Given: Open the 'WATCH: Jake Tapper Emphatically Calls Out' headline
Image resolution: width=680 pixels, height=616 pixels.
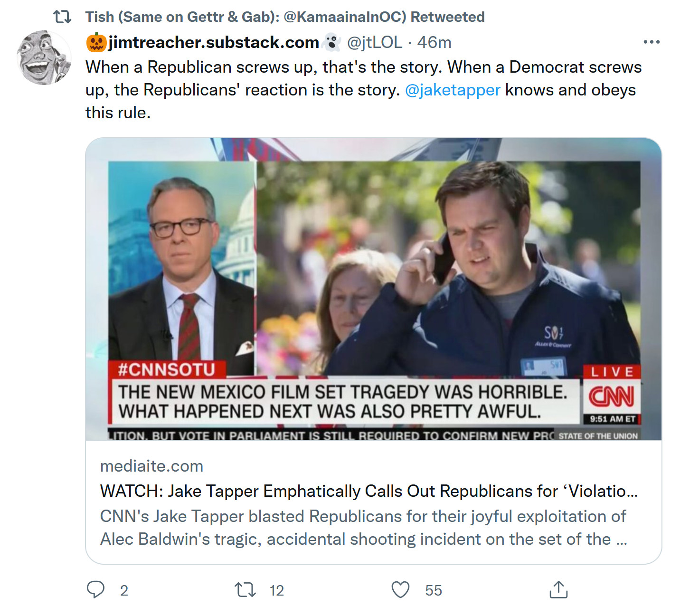Looking at the screenshot, I should point(368,491).
